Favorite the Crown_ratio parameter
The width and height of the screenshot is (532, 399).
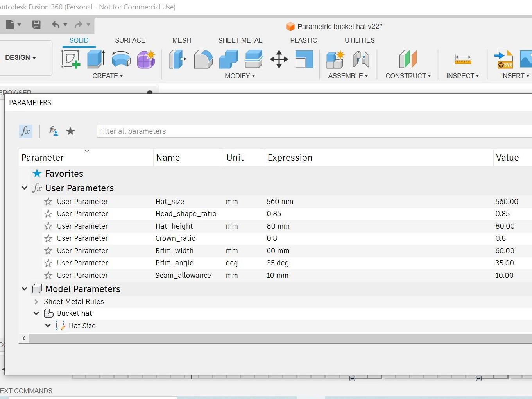[48, 238]
